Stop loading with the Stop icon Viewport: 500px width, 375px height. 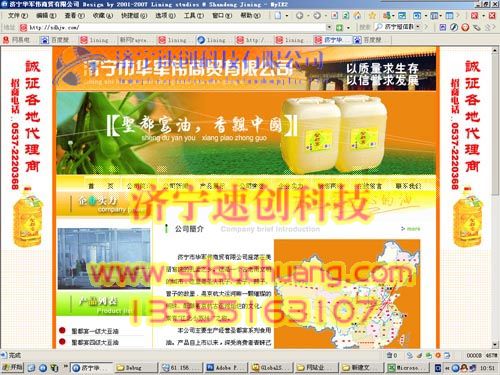335,16
